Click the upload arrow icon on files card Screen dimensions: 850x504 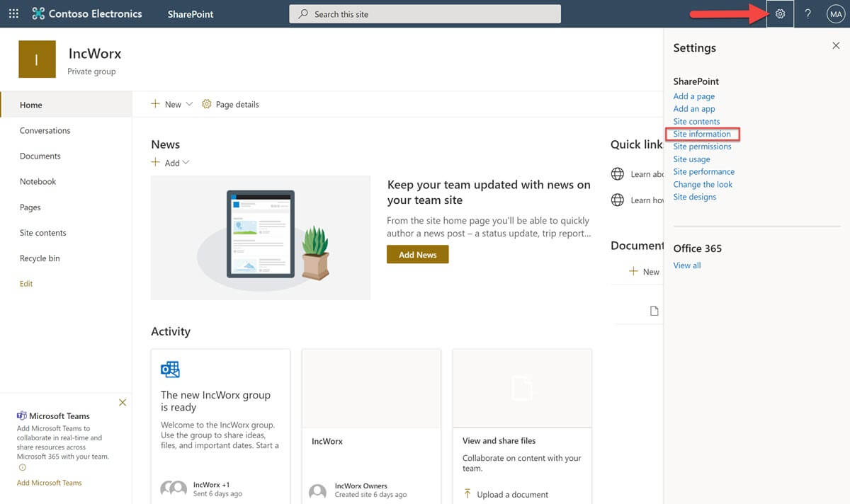(467, 494)
